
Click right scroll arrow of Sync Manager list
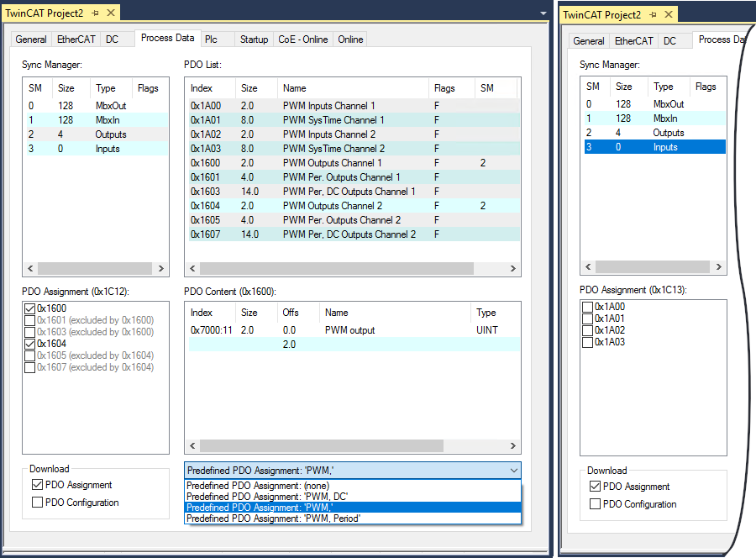tap(161, 269)
